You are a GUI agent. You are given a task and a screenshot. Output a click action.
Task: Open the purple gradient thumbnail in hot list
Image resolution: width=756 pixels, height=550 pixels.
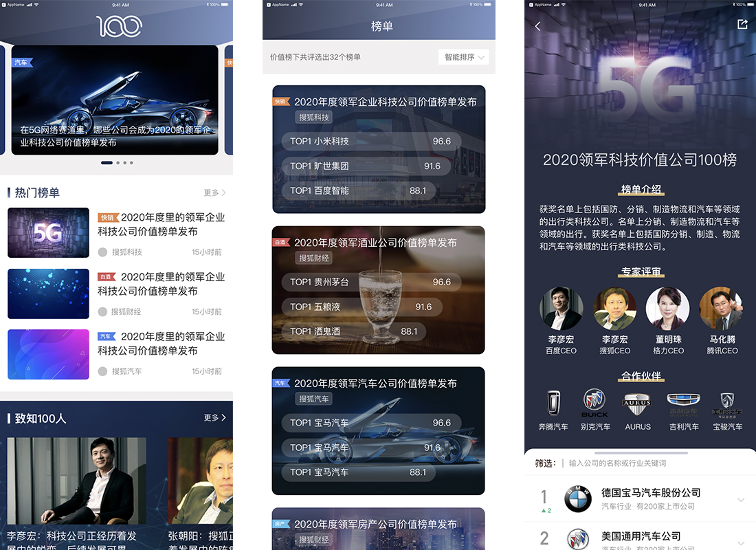(48, 354)
